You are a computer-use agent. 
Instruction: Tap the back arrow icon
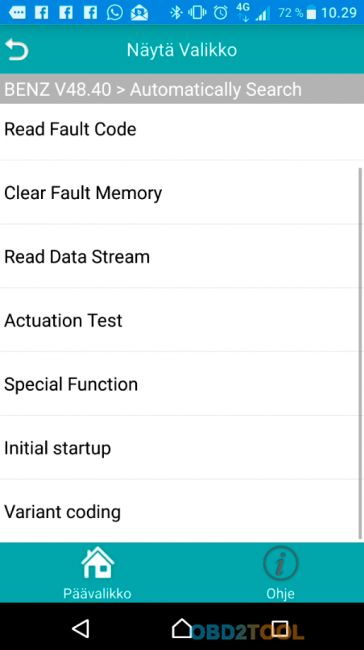coord(17,50)
